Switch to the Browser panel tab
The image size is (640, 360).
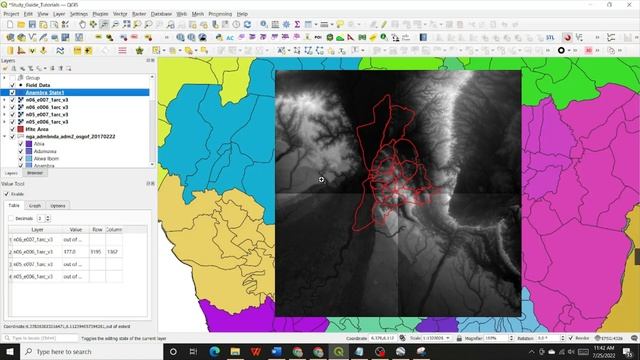35,173
